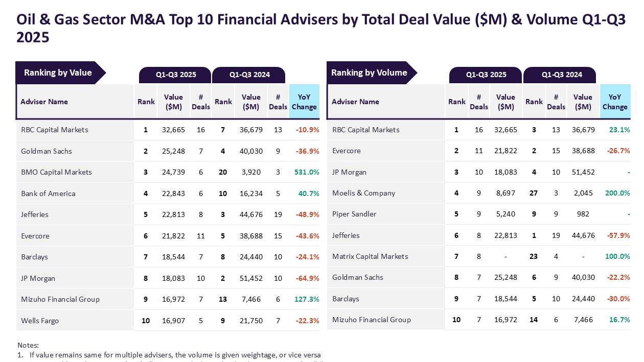Select Q1-Q3 2025 header in the value table
The height and width of the screenshot is (362, 644).
pos(176,75)
